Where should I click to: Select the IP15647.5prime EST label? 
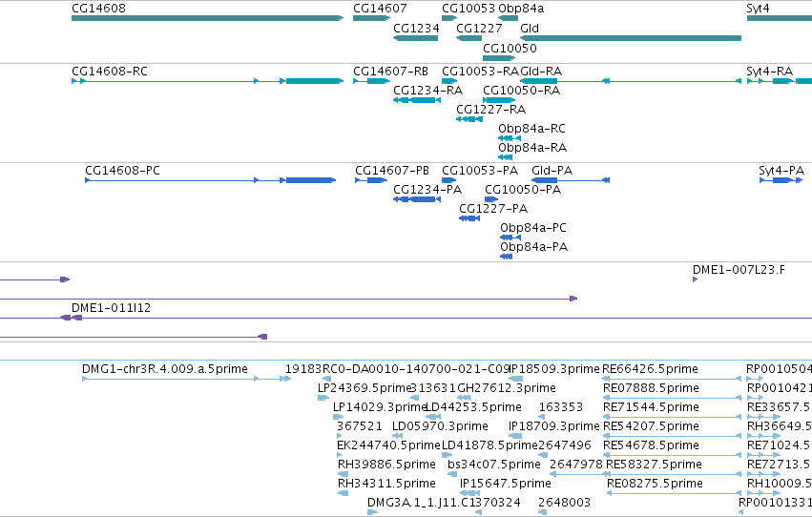click(506, 484)
